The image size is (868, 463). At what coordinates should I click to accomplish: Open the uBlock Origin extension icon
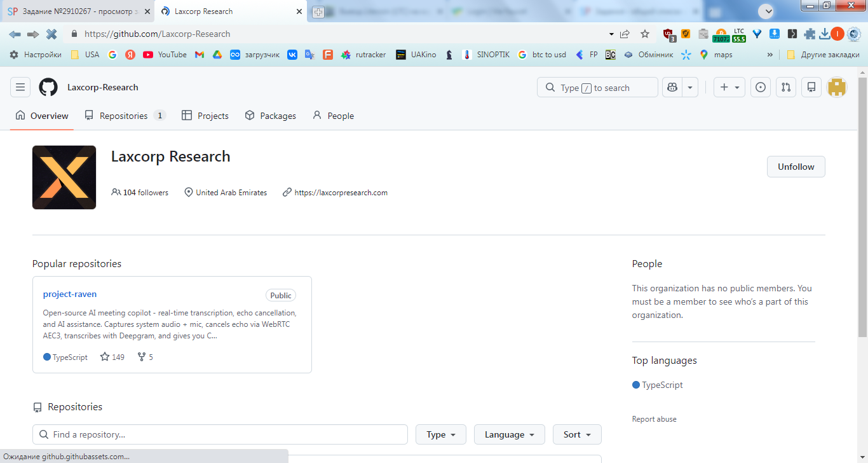click(x=668, y=34)
